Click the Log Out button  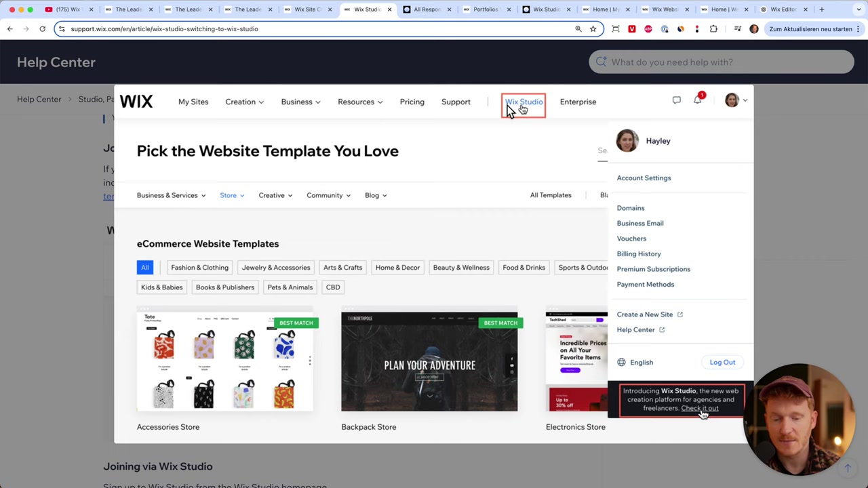tap(722, 363)
